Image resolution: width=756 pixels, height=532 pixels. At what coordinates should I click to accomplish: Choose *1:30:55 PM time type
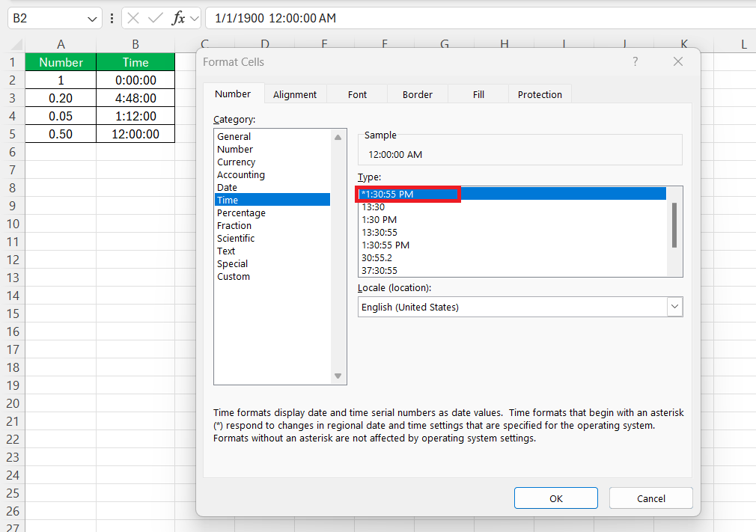(513, 195)
